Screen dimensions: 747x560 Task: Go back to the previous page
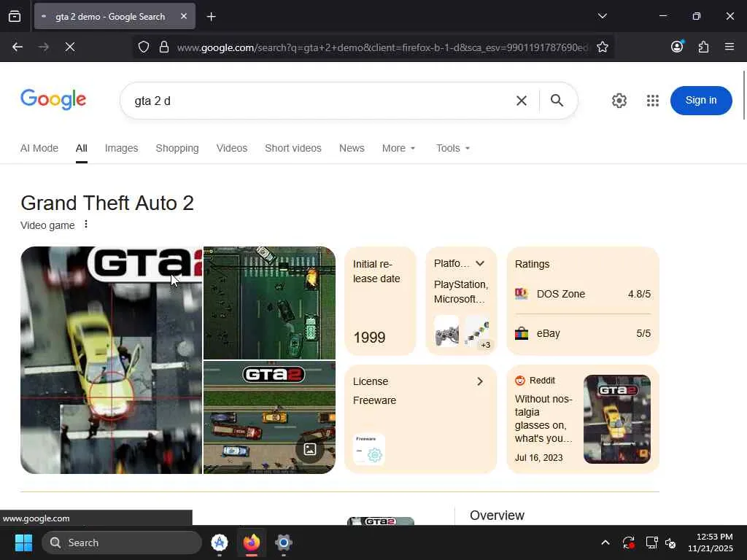[18, 47]
